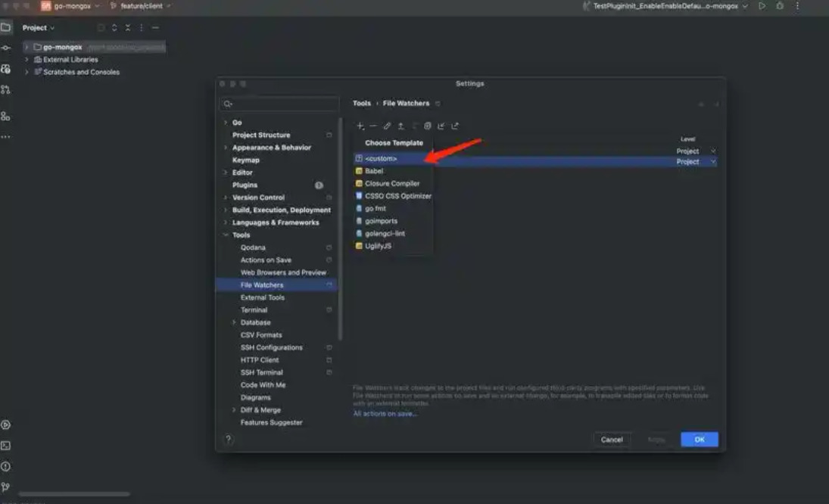829x504 pixels.
Task: Click the add file watcher plus icon
Action: pos(360,126)
